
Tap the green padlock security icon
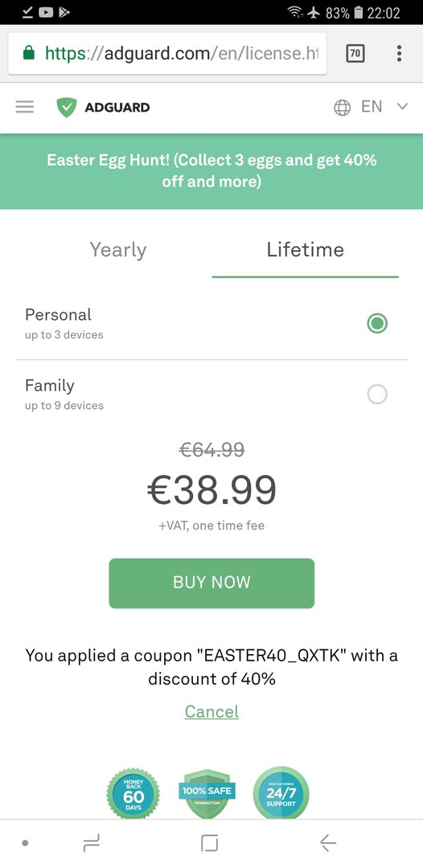click(28, 53)
